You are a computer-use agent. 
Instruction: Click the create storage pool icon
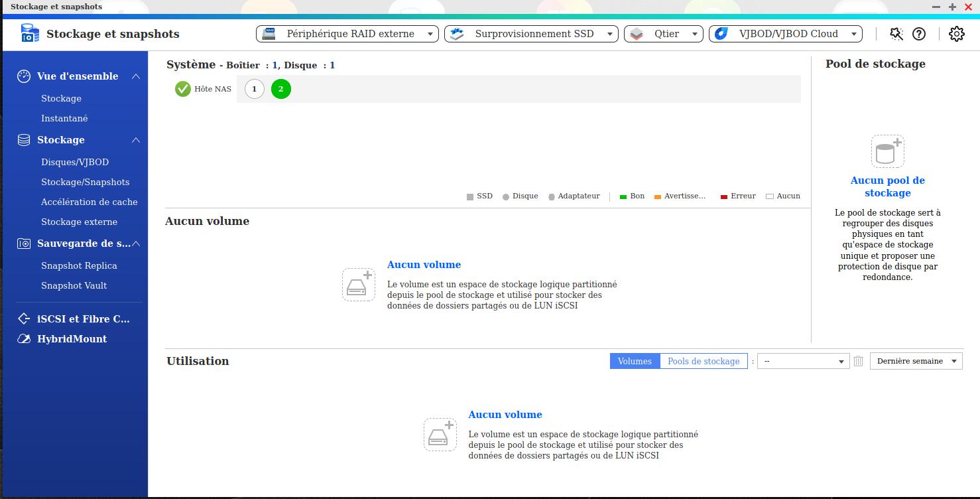tap(887, 151)
